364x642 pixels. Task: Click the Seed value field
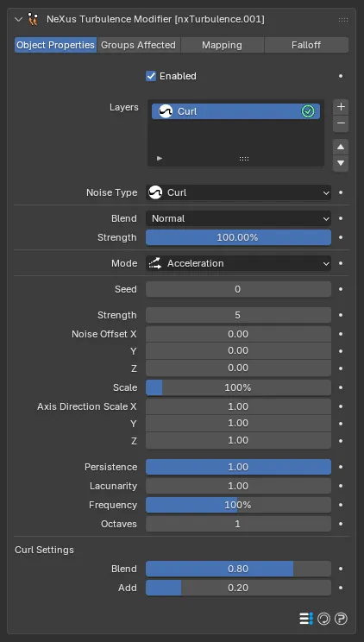[x=238, y=289]
